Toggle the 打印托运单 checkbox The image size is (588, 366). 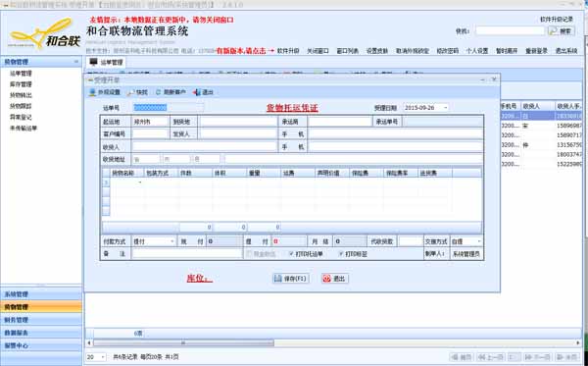291,254
